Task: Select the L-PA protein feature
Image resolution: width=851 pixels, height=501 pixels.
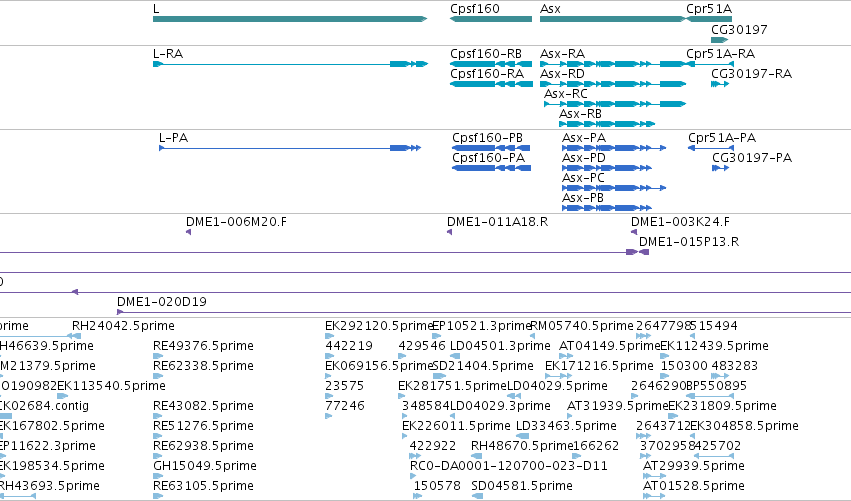Action: tap(290, 148)
